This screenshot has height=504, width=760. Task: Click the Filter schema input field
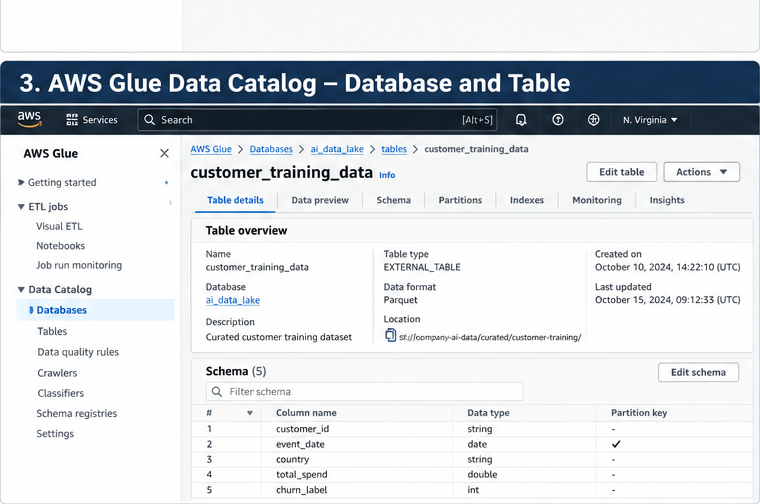[364, 392]
